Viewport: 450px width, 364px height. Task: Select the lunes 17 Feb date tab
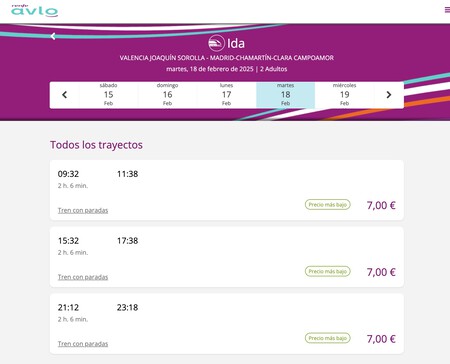[226, 95]
